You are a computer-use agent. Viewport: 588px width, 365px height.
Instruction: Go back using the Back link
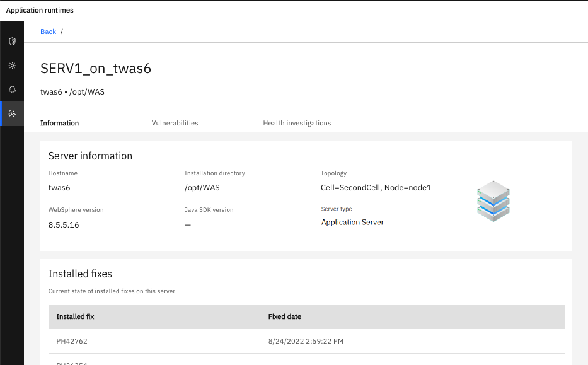[48, 32]
